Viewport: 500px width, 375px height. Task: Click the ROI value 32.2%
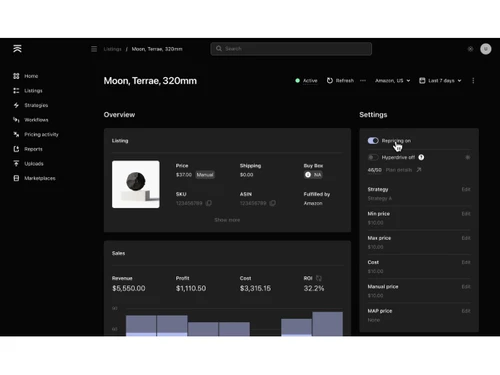point(314,288)
